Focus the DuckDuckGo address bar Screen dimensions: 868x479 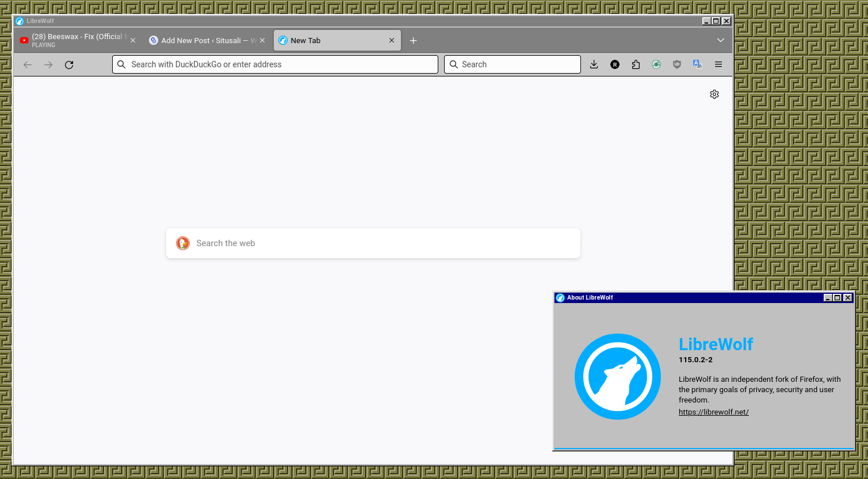tap(275, 64)
